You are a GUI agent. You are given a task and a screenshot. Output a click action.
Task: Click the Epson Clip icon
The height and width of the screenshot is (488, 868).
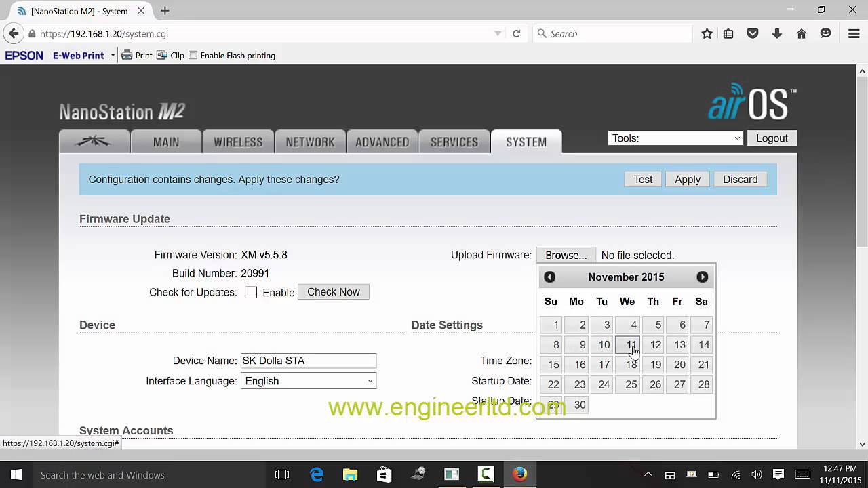[x=170, y=56]
